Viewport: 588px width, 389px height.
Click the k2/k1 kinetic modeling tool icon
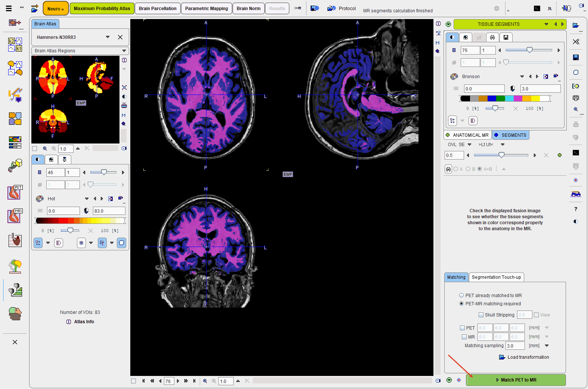(15, 44)
